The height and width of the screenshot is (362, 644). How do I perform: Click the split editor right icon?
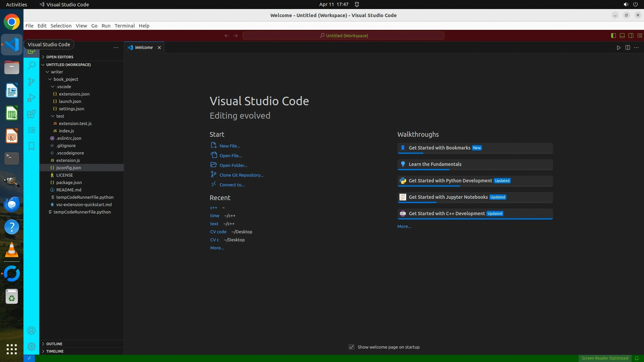[628, 48]
